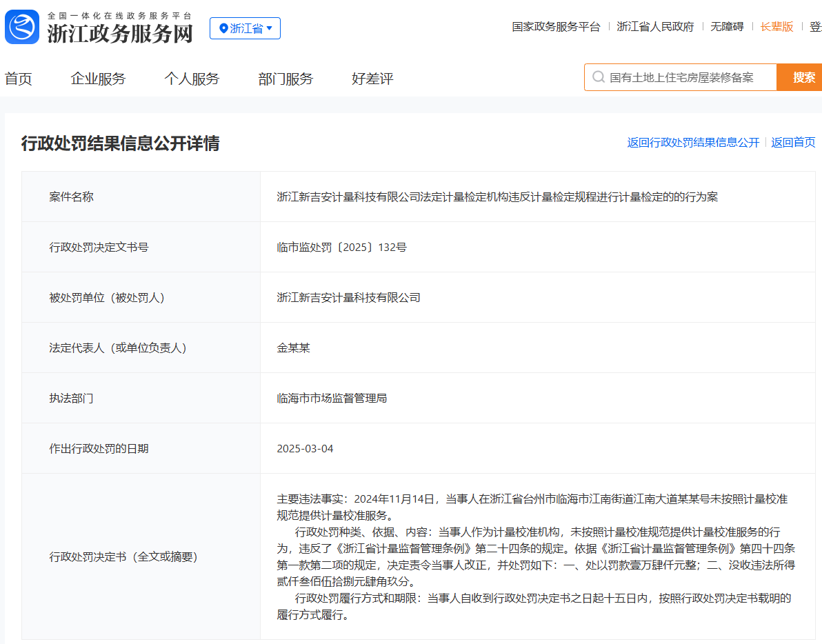Click the 登录 link at top right

815,27
